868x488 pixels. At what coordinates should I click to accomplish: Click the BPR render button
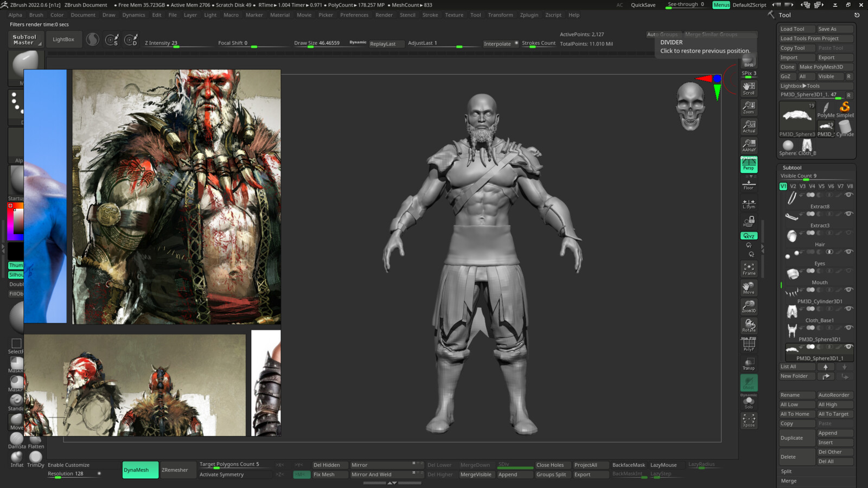[749, 61]
